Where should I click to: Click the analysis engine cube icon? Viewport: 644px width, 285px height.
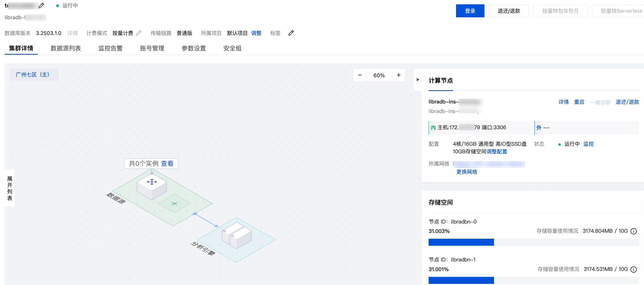(x=237, y=235)
